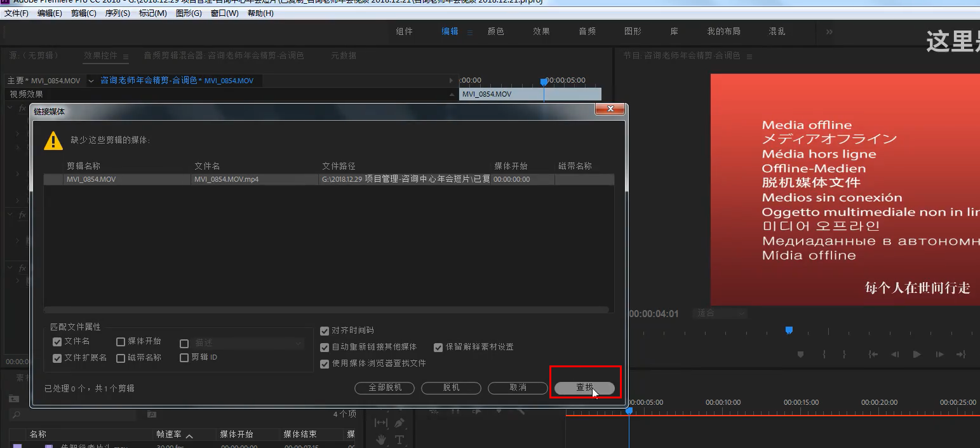Open the 标记(M) menu
Viewport: 980px width, 448px height.
click(x=152, y=13)
